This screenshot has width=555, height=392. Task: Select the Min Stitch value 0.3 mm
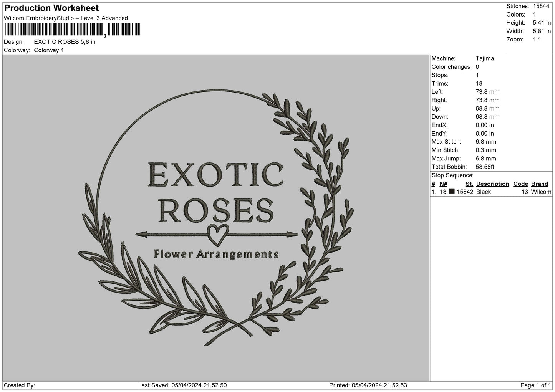click(486, 150)
